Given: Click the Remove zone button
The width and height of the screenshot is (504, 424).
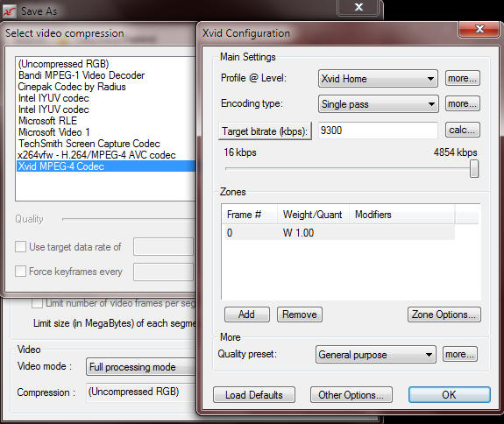Looking at the screenshot, I should [x=300, y=314].
